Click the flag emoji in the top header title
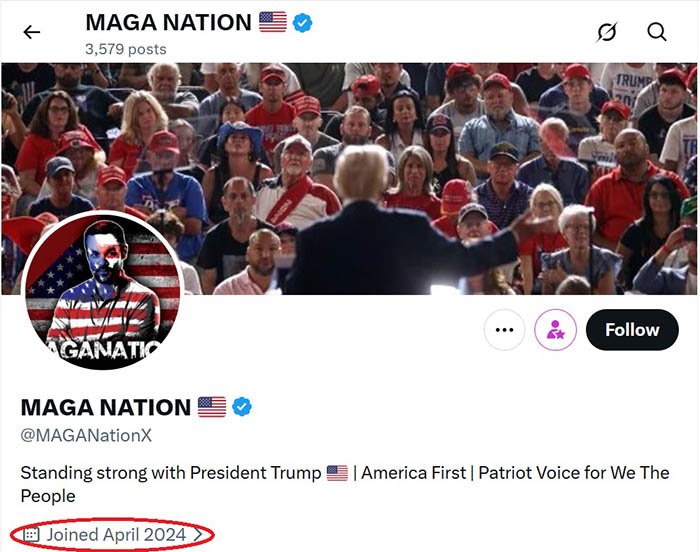 click(x=272, y=22)
